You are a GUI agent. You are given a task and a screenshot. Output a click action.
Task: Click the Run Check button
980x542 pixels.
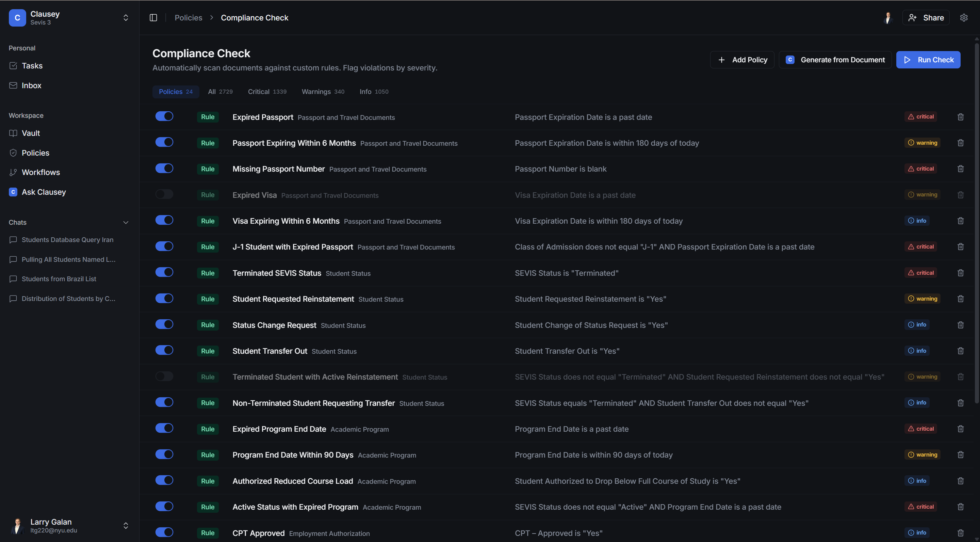[928, 60]
